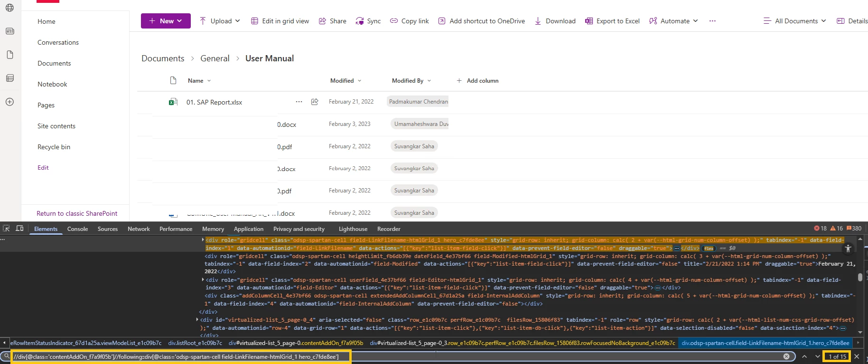Open the Conversations navigation link
Viewport: 868px width, 364px height.
[x=58, y=42]
